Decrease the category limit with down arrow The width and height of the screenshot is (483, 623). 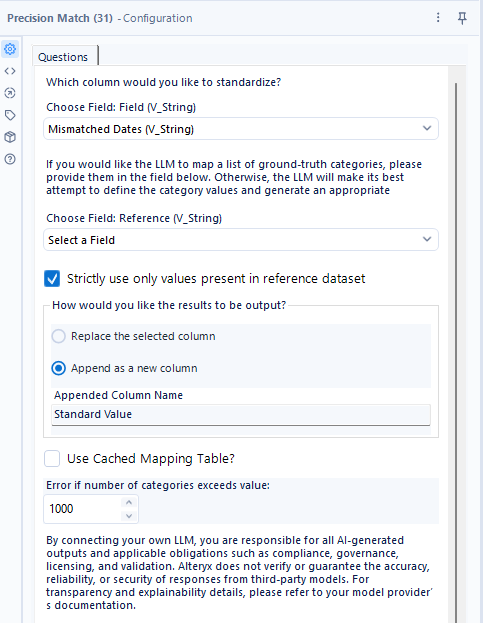pyautogui.click(x=129, y=516)
